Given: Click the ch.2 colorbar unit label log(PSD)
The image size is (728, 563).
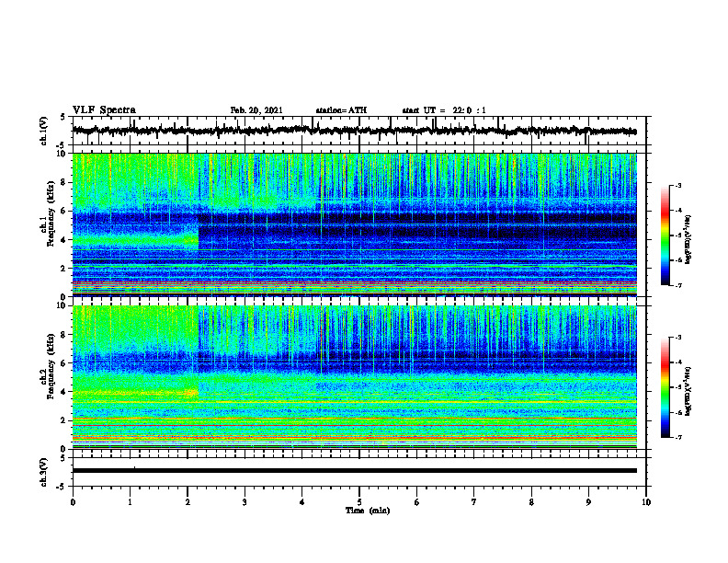Looking at the screenshot, I should [x=688, y=390].
